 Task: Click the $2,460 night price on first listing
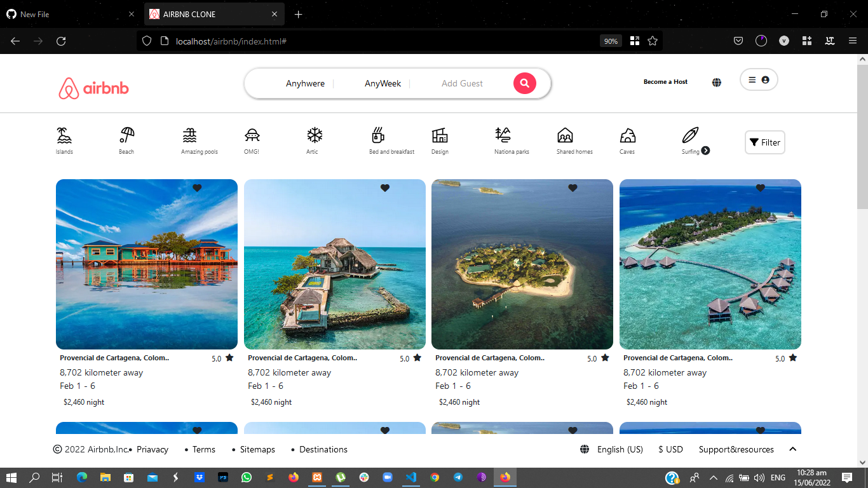tap(84, 402)
